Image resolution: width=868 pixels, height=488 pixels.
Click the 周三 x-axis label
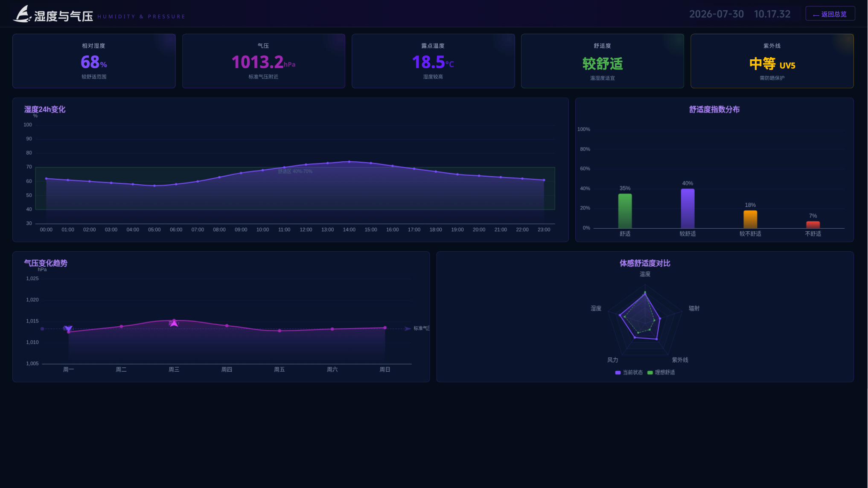(174, 369)
